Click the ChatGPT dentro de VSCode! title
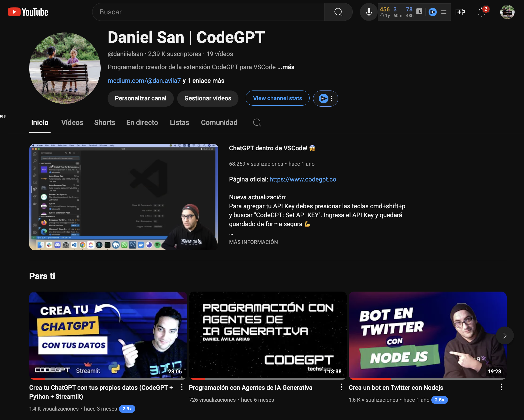Viewport: 524px width, 420px height. click(x=272, y=148)
